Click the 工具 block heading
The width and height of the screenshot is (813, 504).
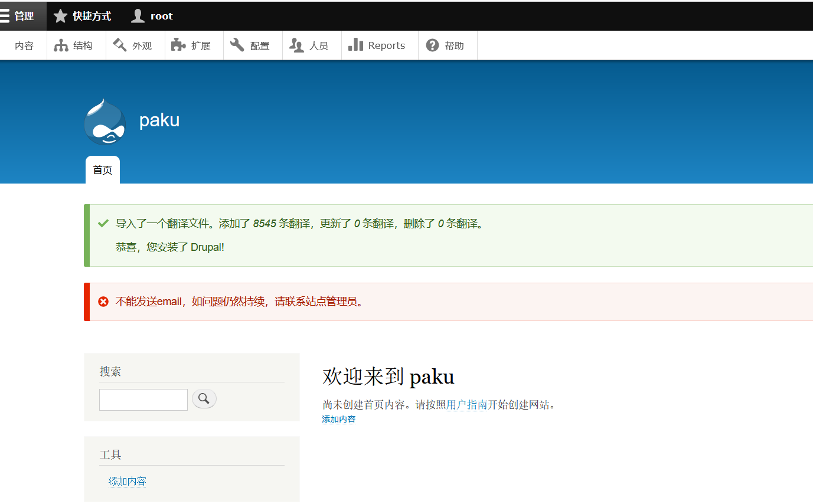pos(110,454)
